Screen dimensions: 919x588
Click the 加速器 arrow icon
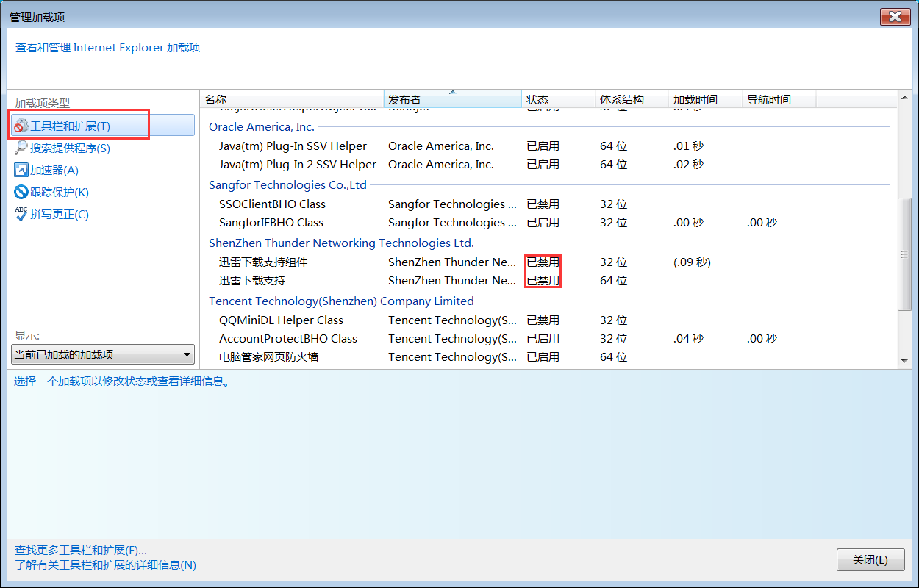(21, 170)
